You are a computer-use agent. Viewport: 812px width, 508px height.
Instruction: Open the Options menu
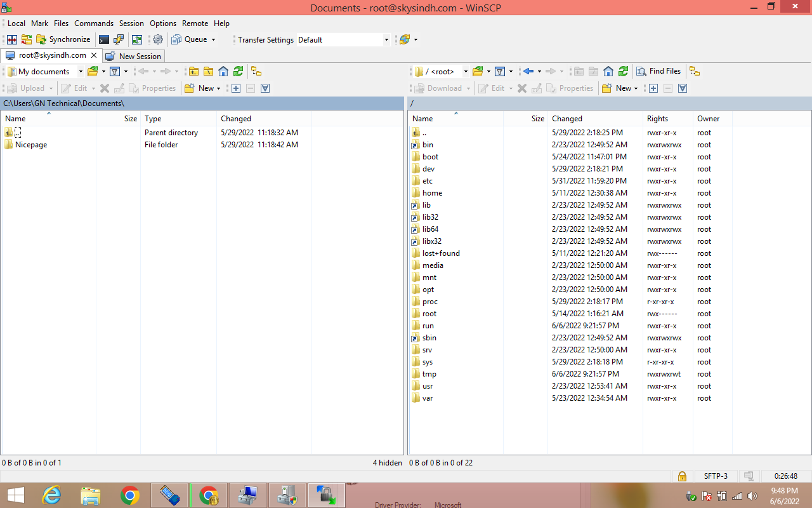[163, 23]
